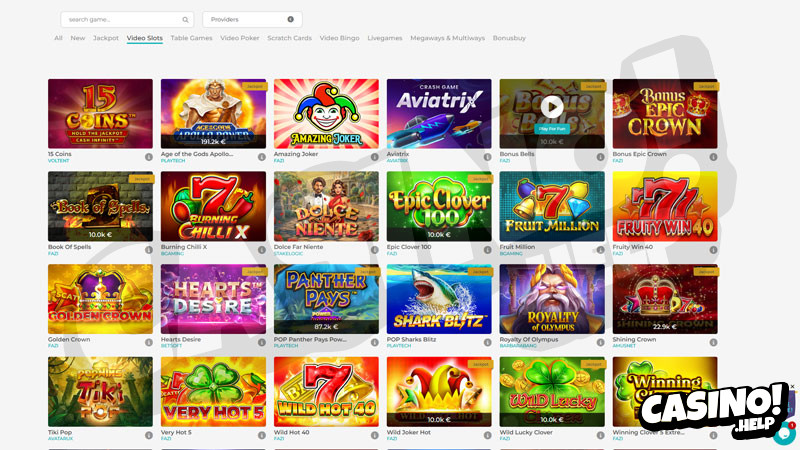Open the Shark Blitz thumbnail

(x=439, y=299)
